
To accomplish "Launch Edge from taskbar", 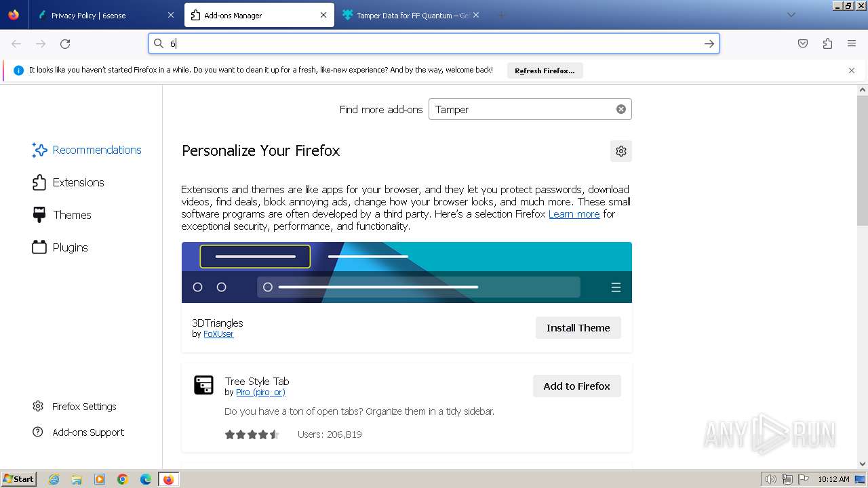I will [146, 479].
